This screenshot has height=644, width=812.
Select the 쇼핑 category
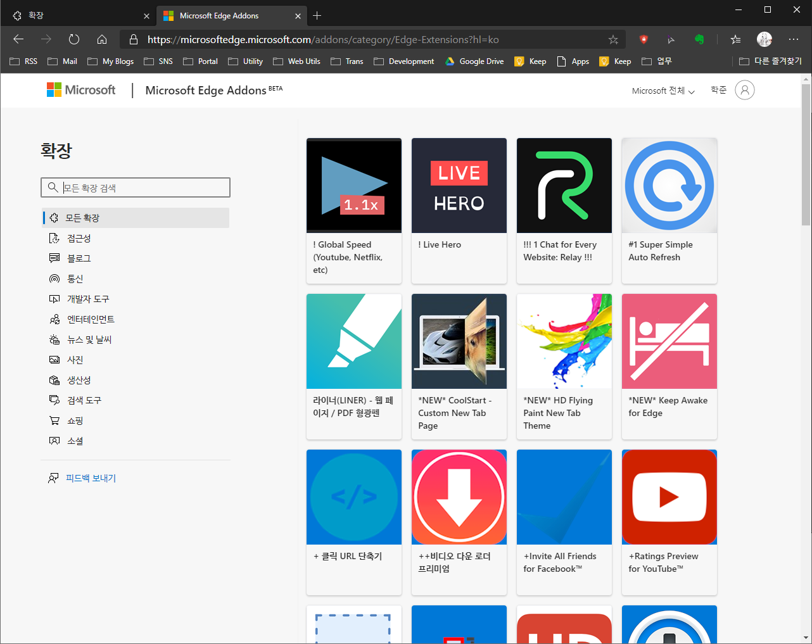coord(136,420)
